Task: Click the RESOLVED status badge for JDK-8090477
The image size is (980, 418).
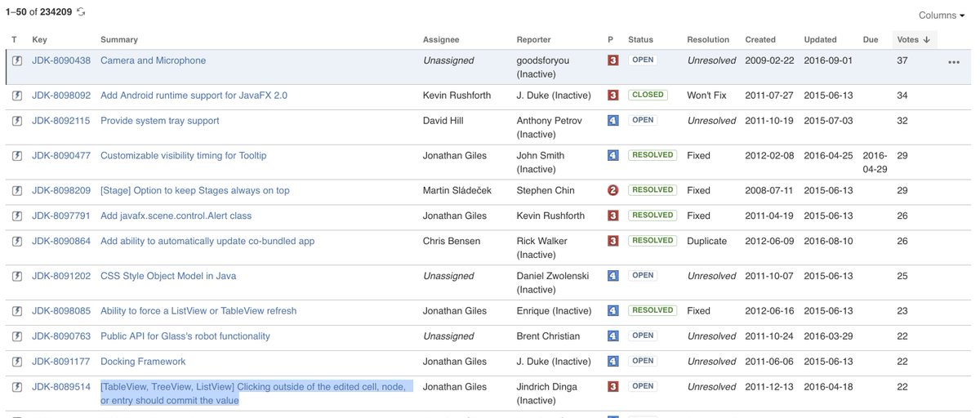Action: 653,155
